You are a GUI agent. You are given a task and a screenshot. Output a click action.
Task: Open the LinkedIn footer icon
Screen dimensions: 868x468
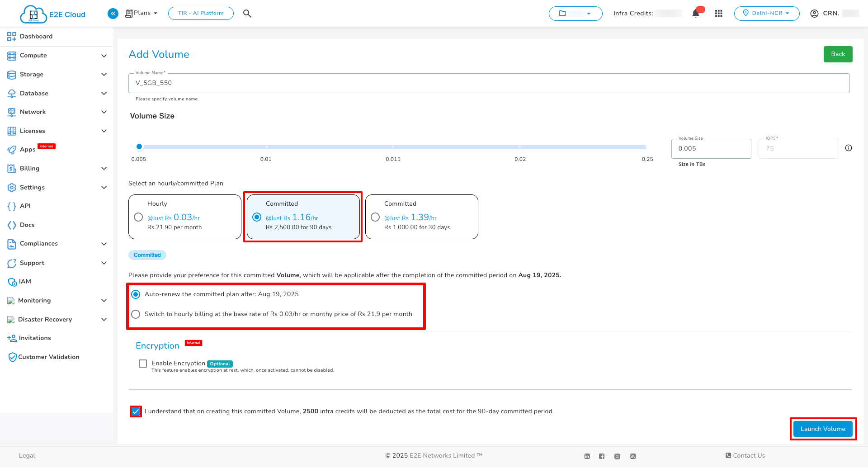coord(587,456)
